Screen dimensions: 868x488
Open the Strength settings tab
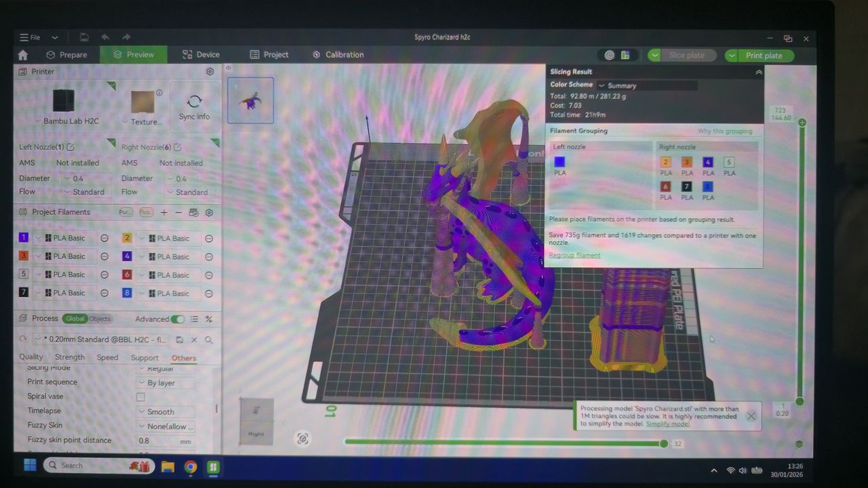pyautogui.click(x=70, y=357)
